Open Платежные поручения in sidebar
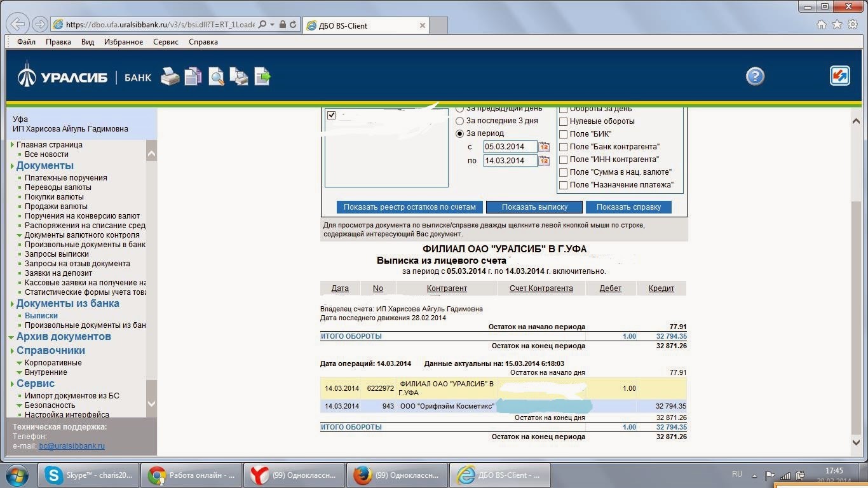 pos(66,178)
